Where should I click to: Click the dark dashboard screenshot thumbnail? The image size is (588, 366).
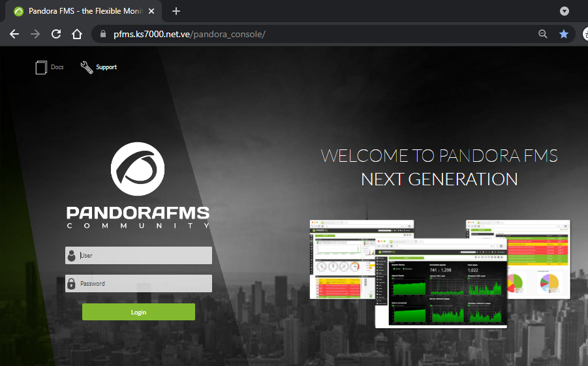click(x=441, y=282)
